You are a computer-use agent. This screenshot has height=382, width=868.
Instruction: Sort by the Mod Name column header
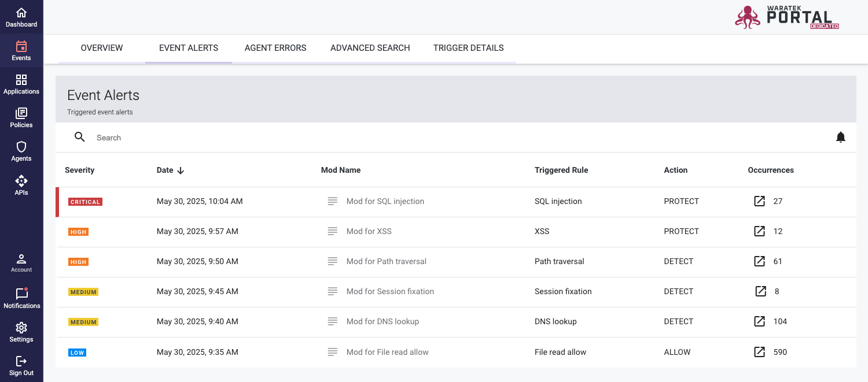[x=341, y=170]
